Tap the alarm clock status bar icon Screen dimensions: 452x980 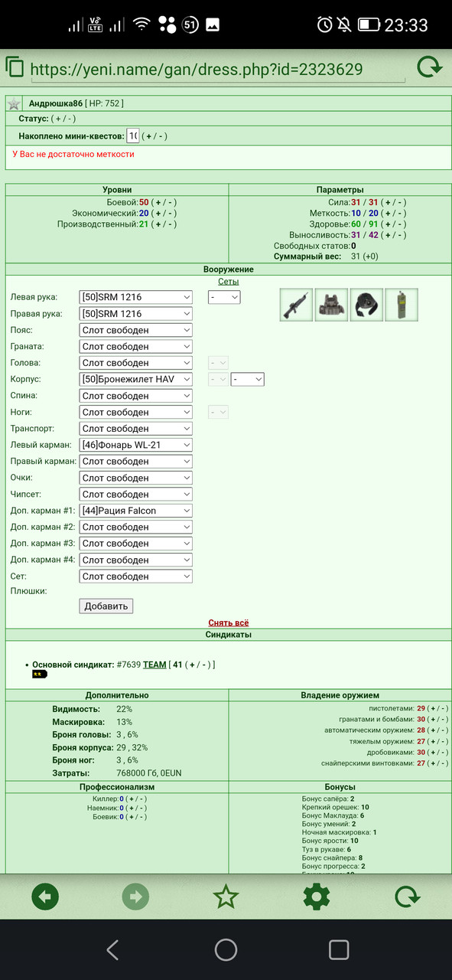coord(325,24)
